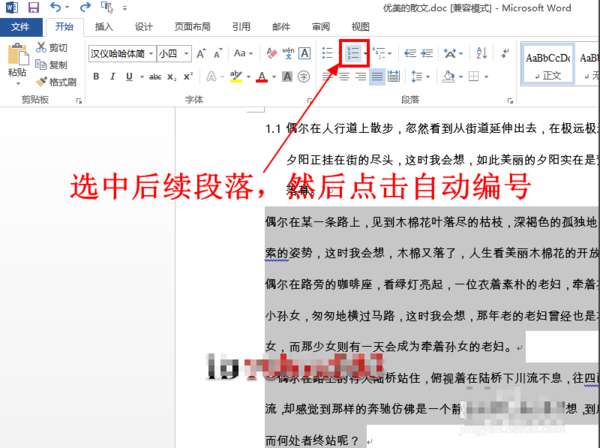Switch to the Insert (插入) tab
The width and height of the screenshot is (600, 448).
coord(104,27)
